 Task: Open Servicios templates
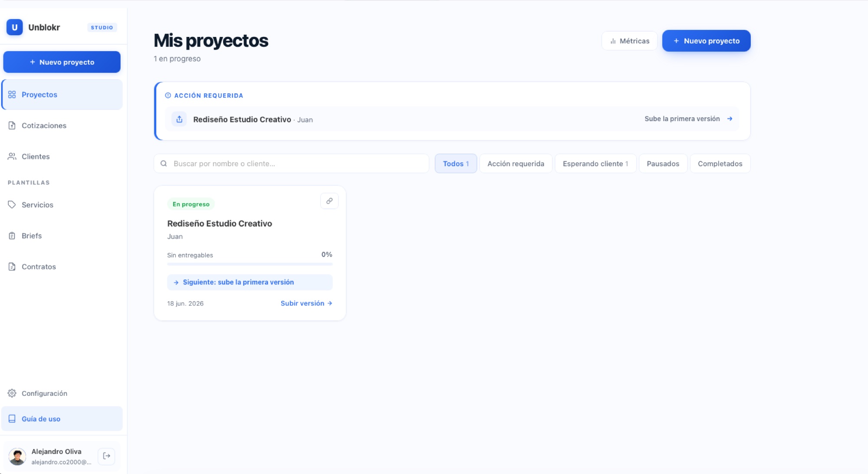[62, 205]
